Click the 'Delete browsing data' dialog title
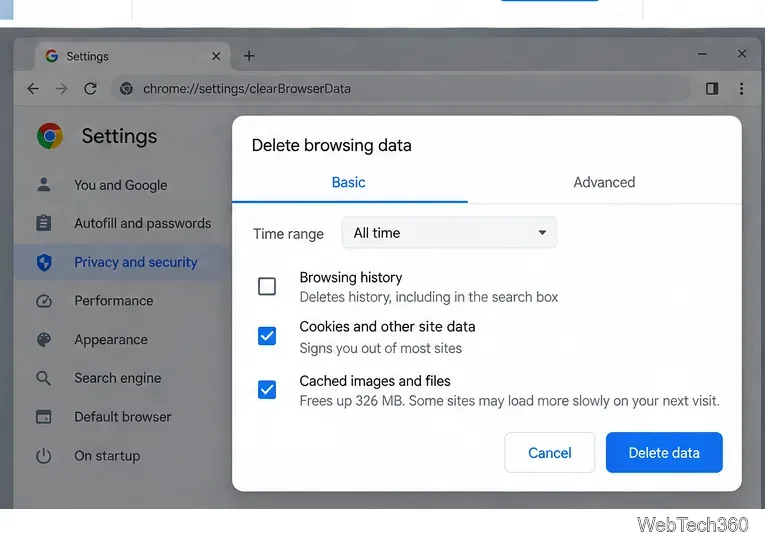 (x=332, y=145)
